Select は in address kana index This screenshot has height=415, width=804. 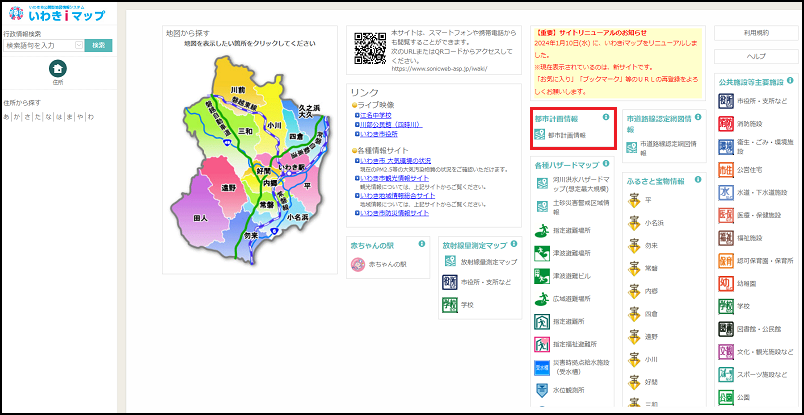click(59, 116)
